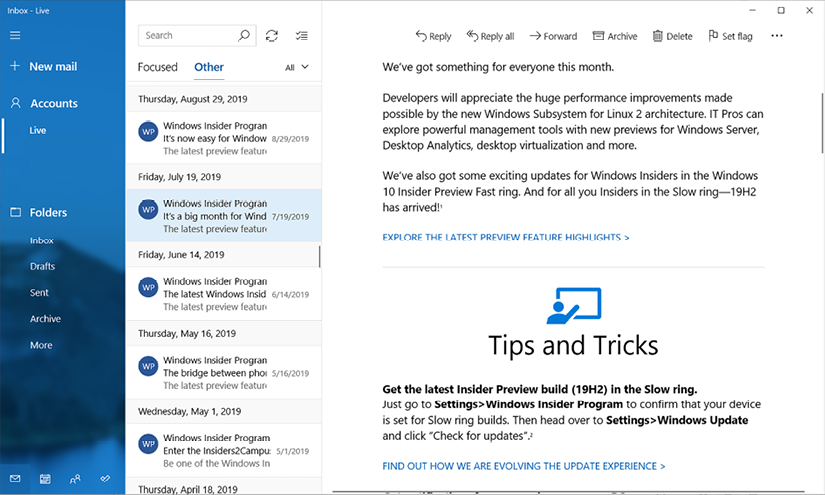The width and height of the screenshot is (825, 495).
Task: Click the New mail plus icon
Action: pos(15,66)
